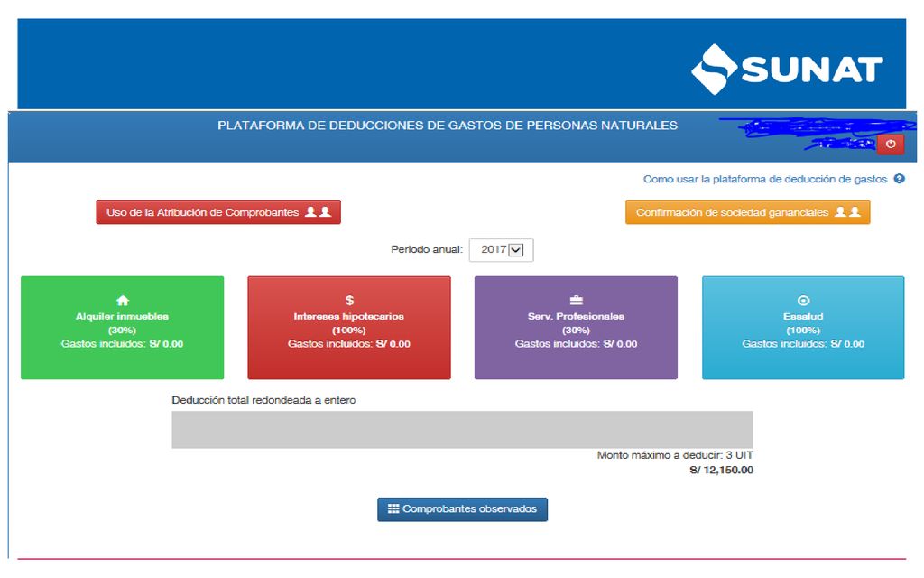
Task: Click the 'Comprobantes observados' button
Action: [x=463, y=509]
